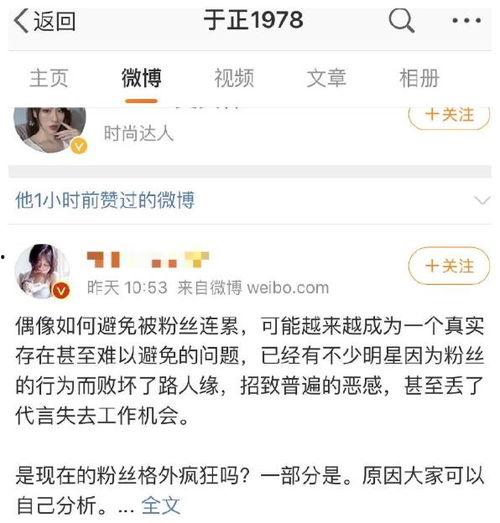Tap the back arrow icon
Image resolution: width=500 pixels, height=523 pixels.
pyautogui.click(x=21, y=21)
